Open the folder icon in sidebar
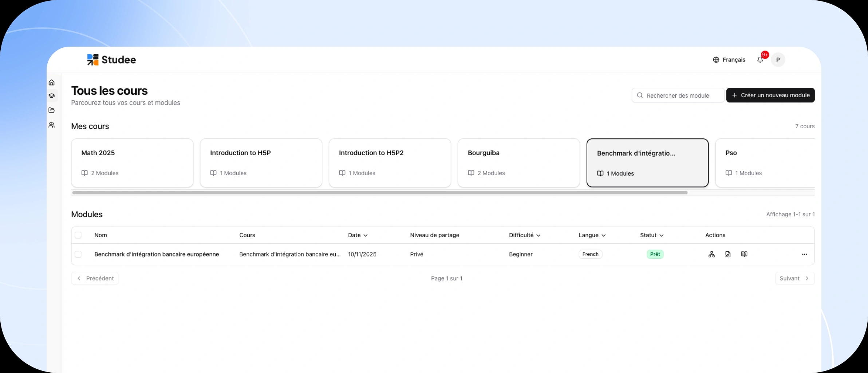 (52, 110)
